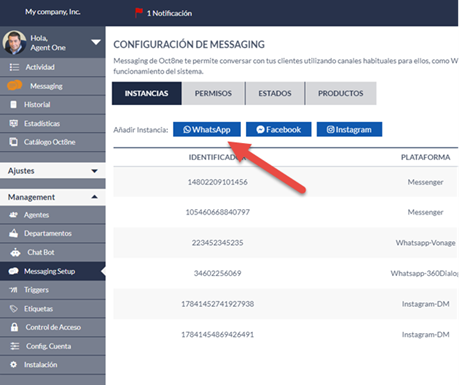Open Triggers page
Screen dimensions: 459x385
(x=53, y=290)
